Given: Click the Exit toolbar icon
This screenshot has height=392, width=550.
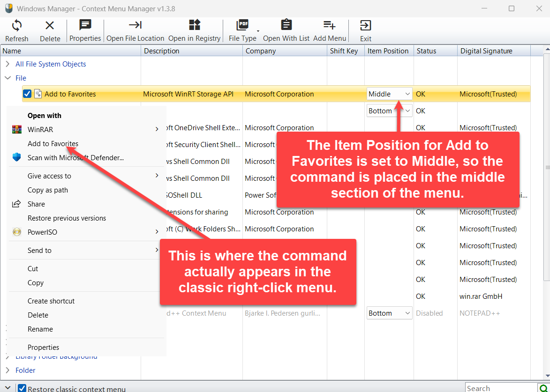Looking at the screenshot, I should [x=366, y=25].
